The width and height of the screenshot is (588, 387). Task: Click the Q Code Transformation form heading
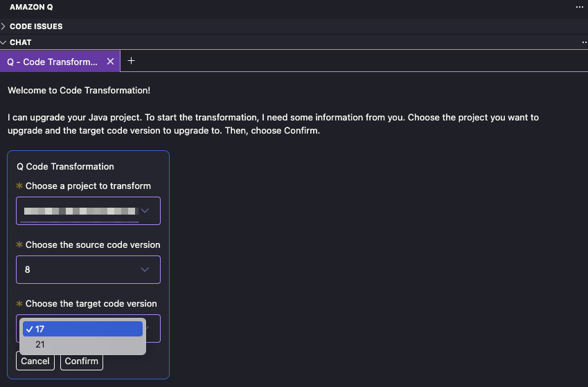click(65, 166)
